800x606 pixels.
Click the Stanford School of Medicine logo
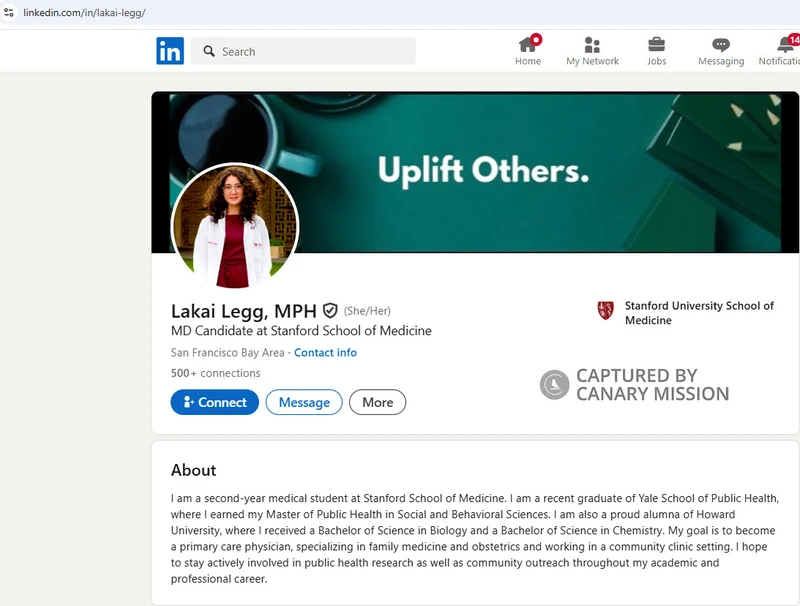(x=606, y=310)
